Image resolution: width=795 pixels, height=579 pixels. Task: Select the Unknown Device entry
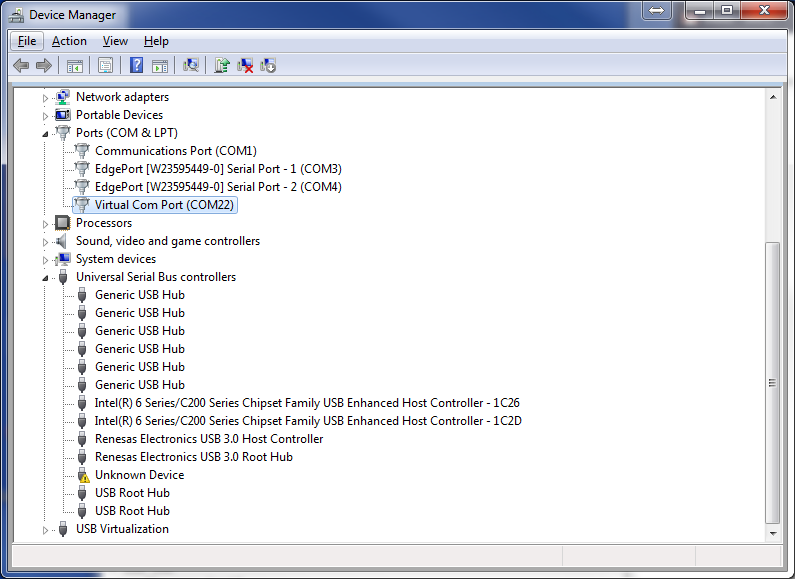click(x=139, y=475)
